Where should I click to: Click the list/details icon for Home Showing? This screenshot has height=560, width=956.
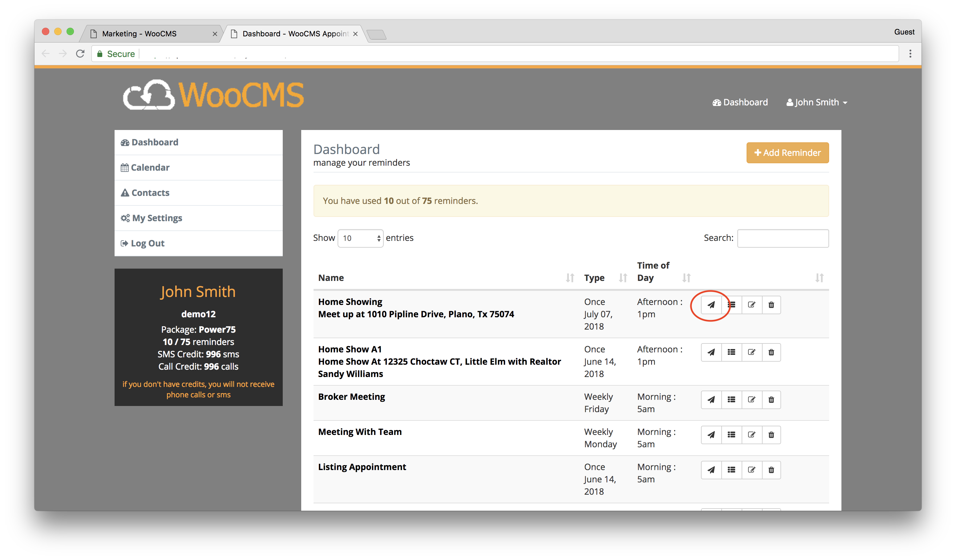(x=731, y=305)
